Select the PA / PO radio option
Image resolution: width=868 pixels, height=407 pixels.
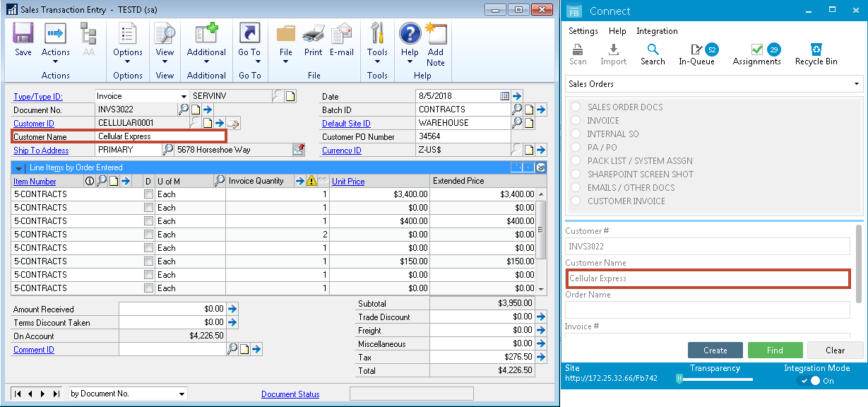[576, 148]
